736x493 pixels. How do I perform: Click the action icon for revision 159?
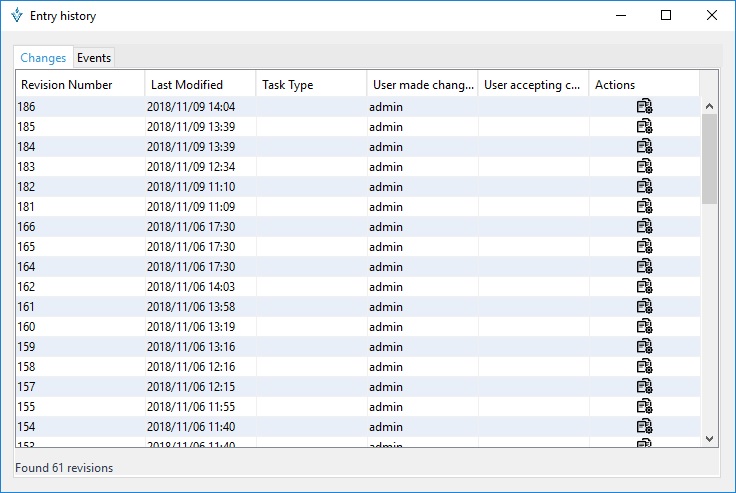tap(644, 346)
